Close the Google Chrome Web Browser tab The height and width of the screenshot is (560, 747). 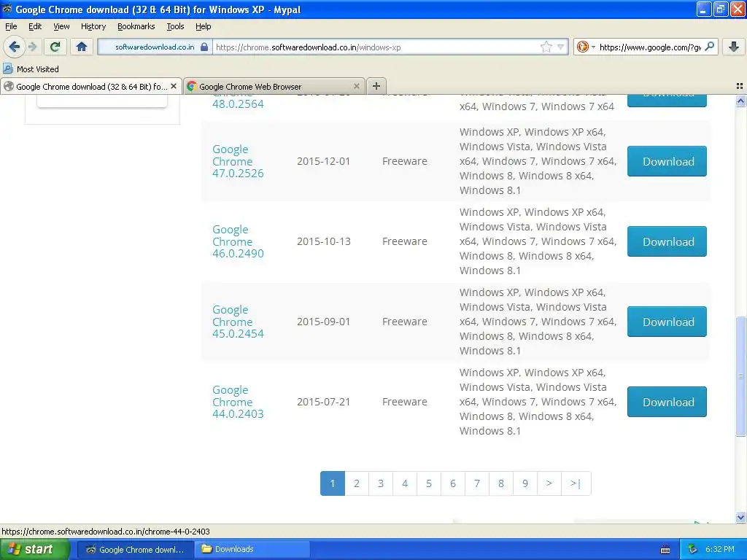[x=356, y=86]
